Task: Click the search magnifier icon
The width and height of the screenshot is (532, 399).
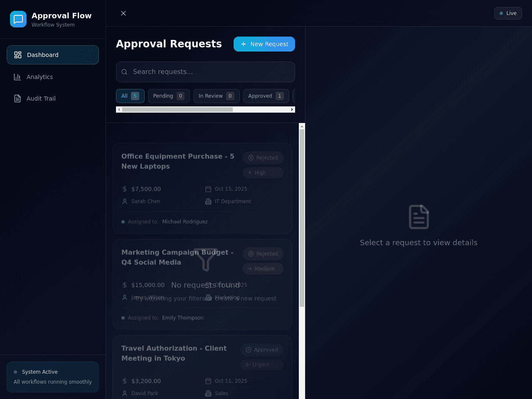Action: [x=124, y=72]
